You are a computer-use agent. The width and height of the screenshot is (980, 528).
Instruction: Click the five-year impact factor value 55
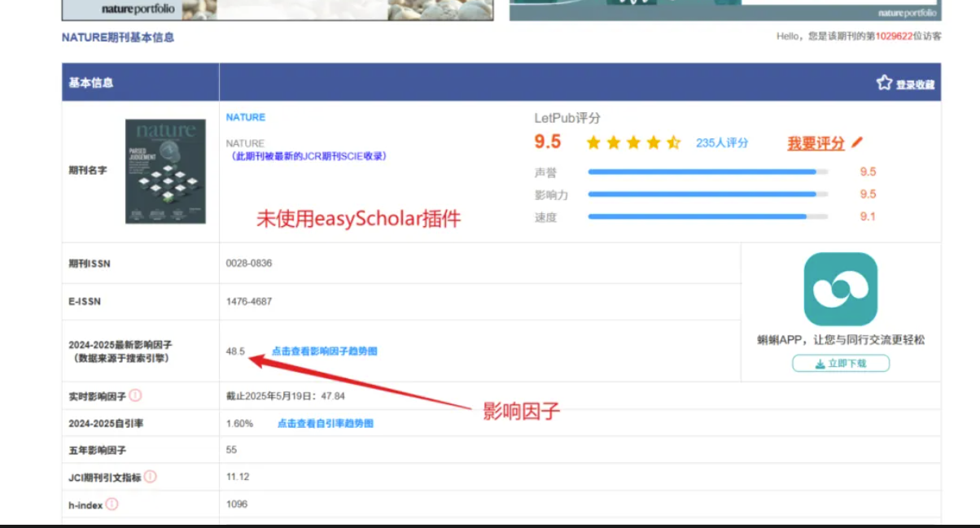231,450
